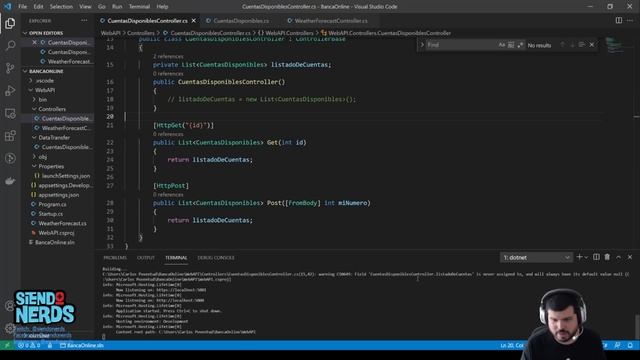Open the Explorer view in activity bar
The width and height of the screenshot is (640, 360).
click(x=10, y=23)
